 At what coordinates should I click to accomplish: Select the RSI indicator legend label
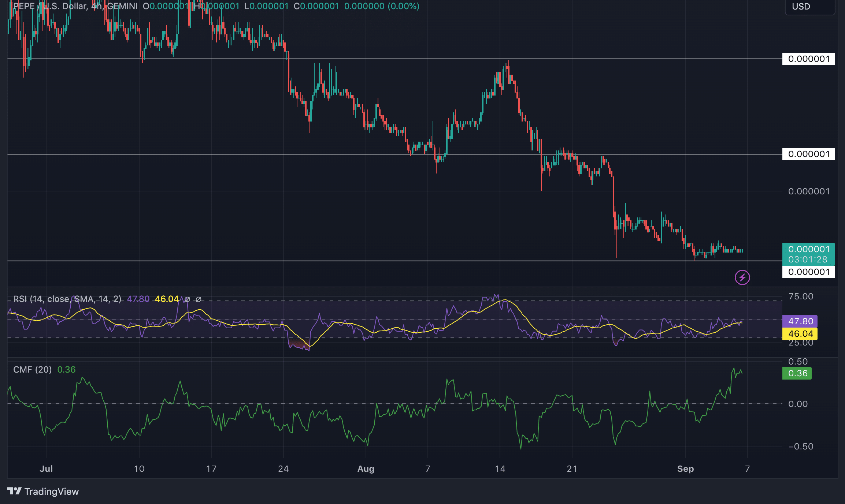[x=67, y=299]
